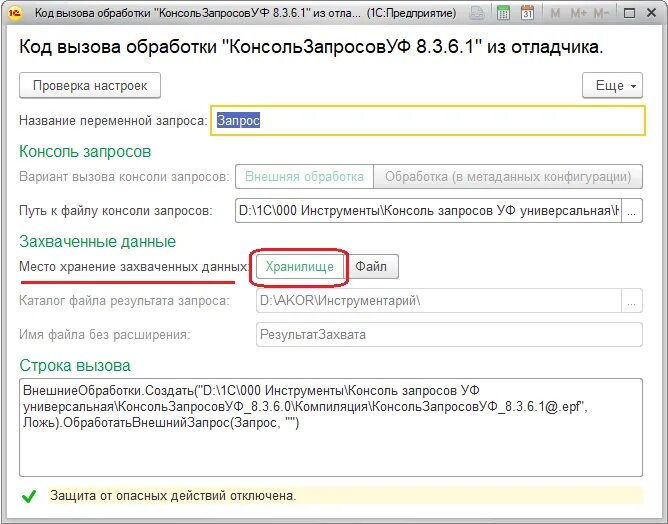This screenshot has height=524, width=668.
Task: Maximize the window
Action: (629, 14)
